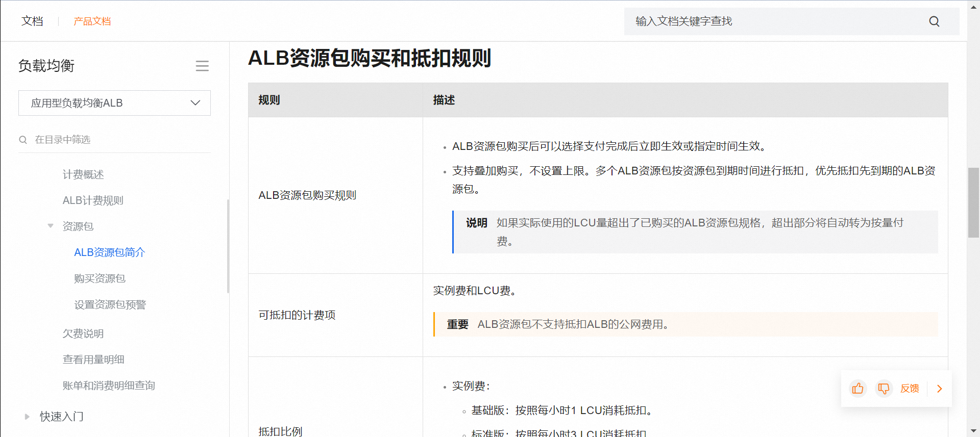980x437 pixels.
Task: Click the search magnifier icon in the top bar
Action: click(934, 21)
